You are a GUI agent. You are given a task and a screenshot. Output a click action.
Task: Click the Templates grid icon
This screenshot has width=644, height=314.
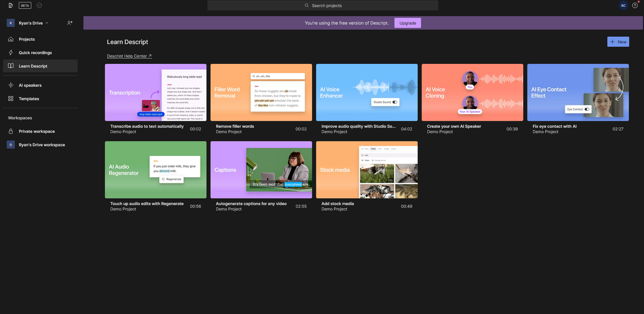tap(11, 99)
